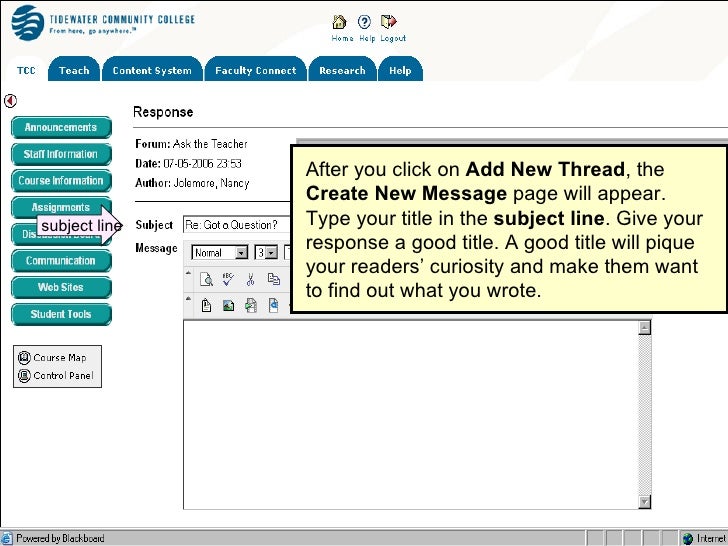Open the Assignments button
This screenshot has width=728, height=546.
[x=60, y=206]
